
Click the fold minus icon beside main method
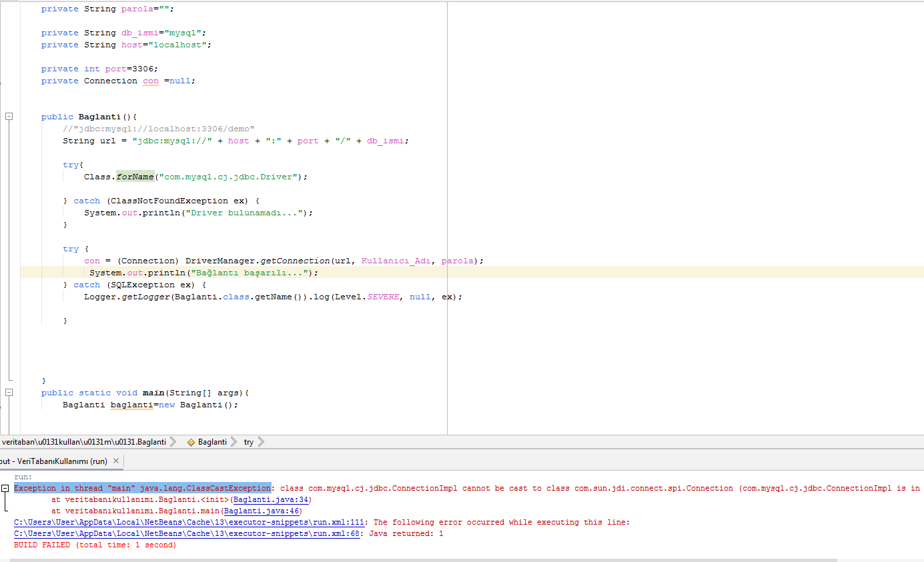(x=9, y=393)
